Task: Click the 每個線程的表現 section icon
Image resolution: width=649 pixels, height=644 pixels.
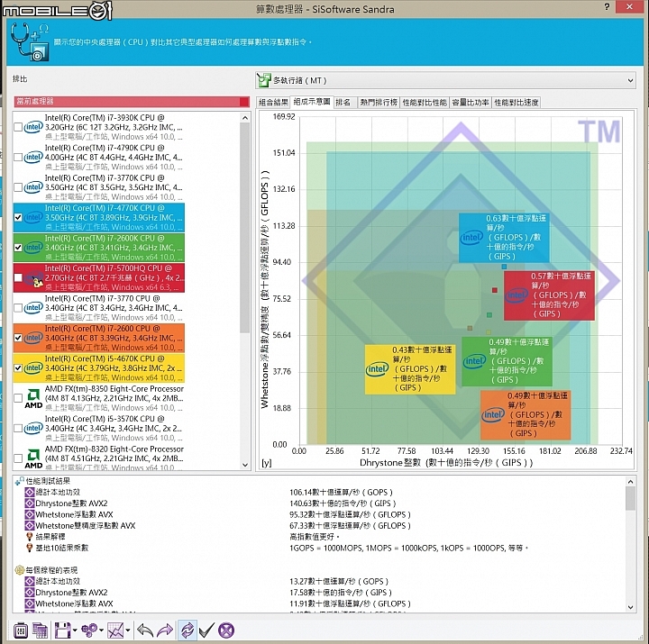Action: click(x=20, y=570)
